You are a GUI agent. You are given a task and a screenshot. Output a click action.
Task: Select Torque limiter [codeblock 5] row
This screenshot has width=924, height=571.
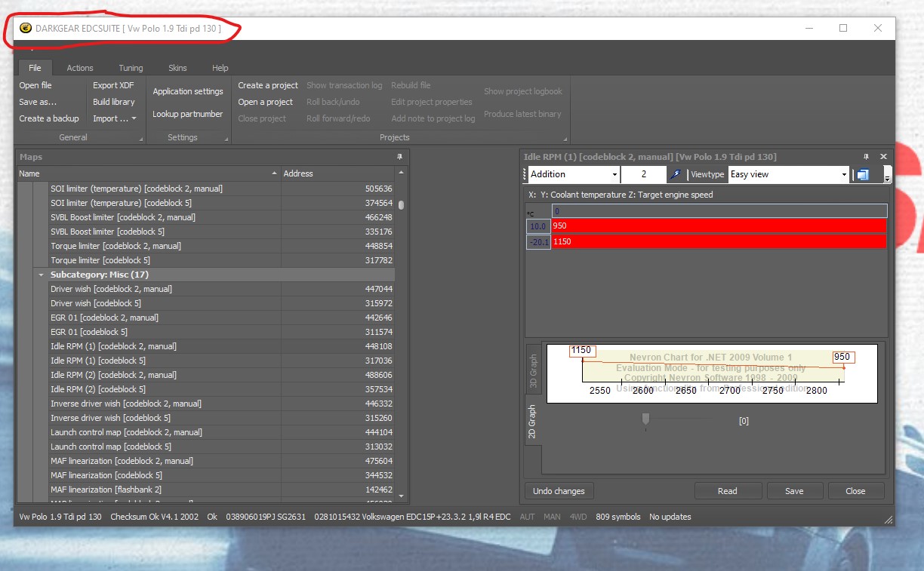221,260
